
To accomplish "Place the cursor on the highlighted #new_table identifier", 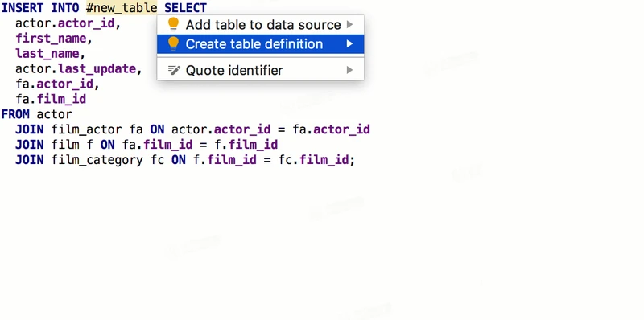I will tap(122, 8).
